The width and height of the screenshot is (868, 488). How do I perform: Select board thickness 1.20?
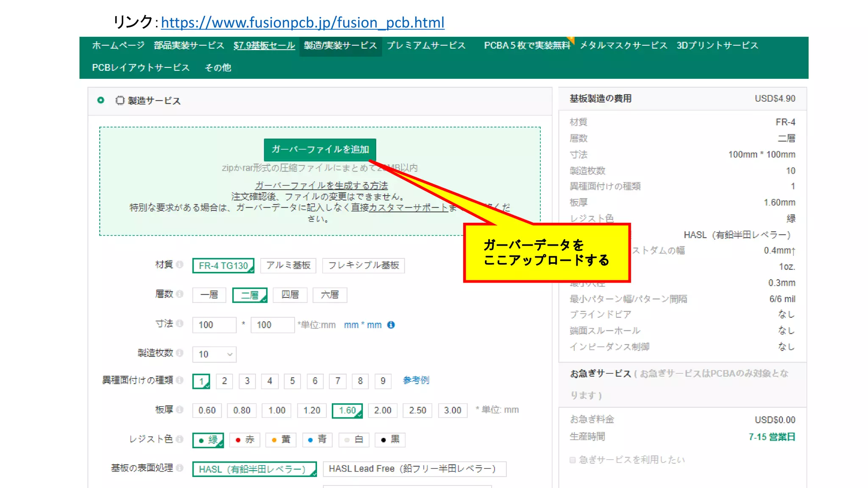pos(312,410)
